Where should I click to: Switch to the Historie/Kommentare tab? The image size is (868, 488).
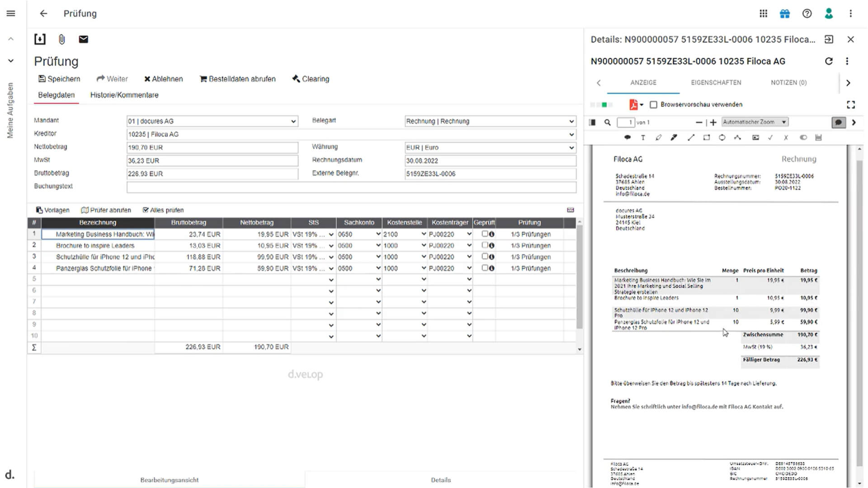tap(124, 95)
